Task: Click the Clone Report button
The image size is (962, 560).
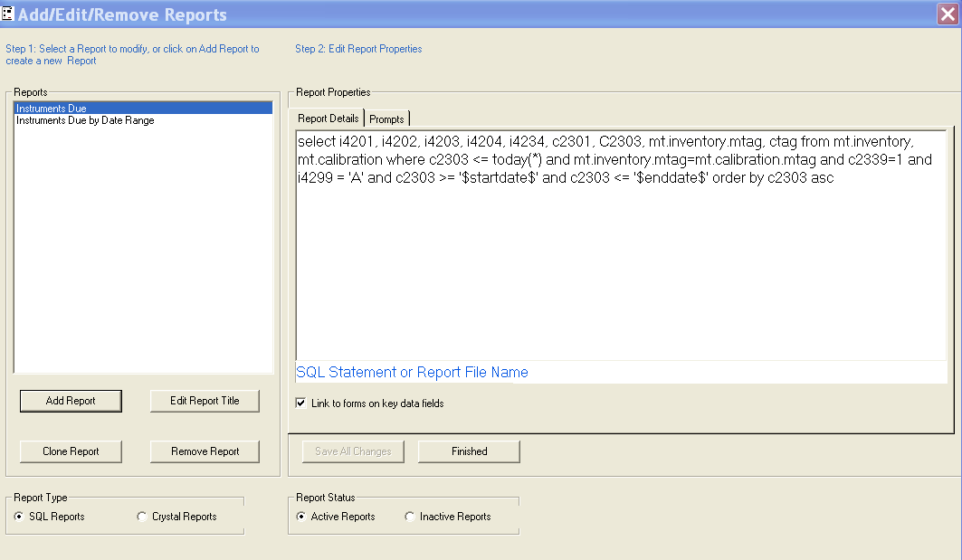Action: [x=71, y=451]
